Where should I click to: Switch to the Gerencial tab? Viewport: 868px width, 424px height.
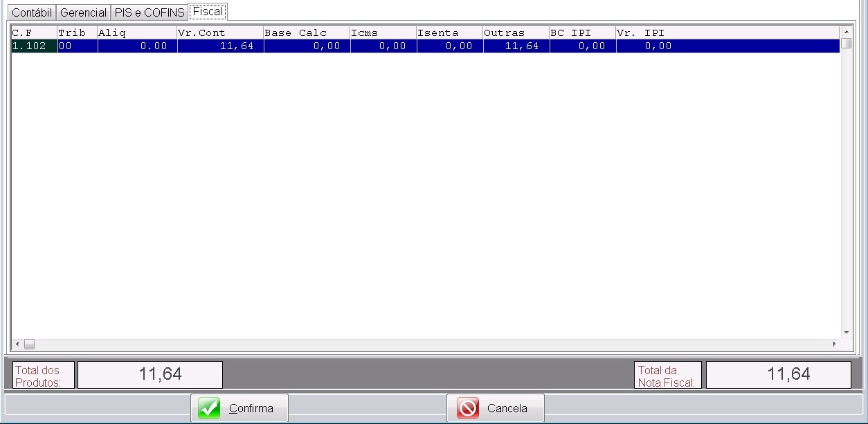(x=82, y=12)
